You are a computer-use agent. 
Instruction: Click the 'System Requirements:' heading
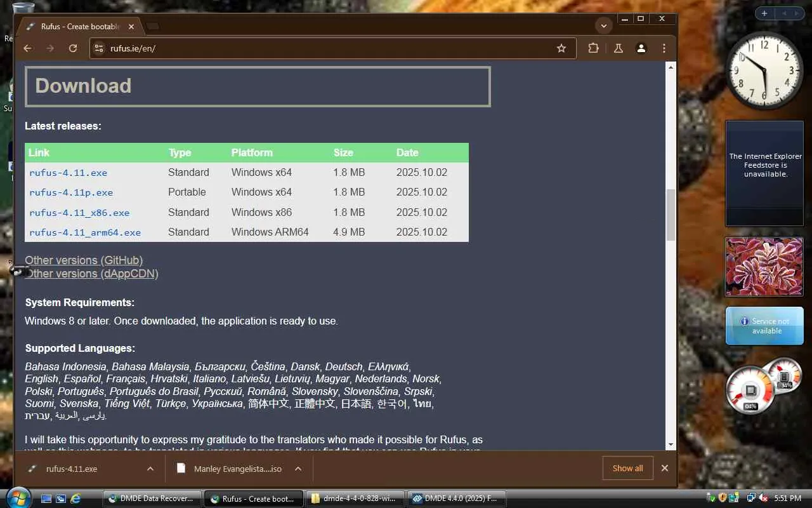(80, 303)
